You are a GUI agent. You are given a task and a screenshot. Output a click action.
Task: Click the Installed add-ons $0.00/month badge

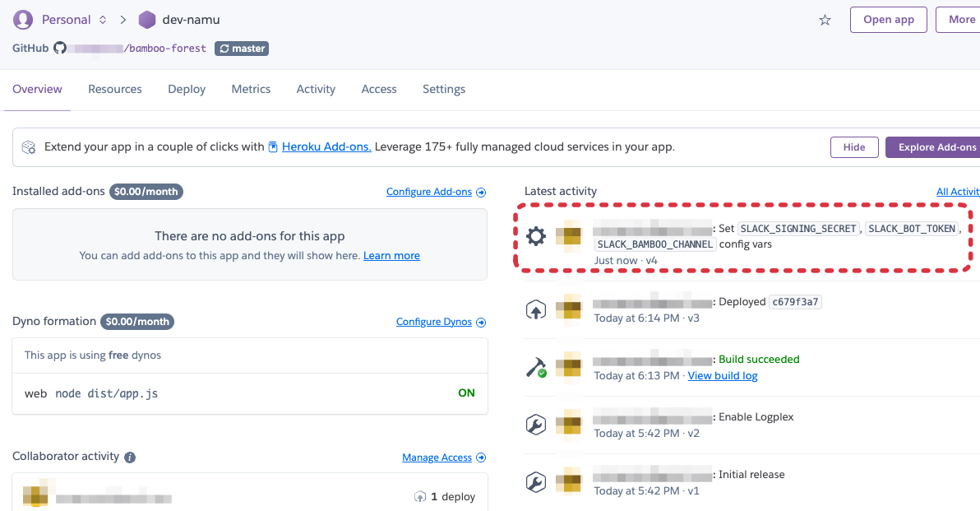(x=146, y=192)
